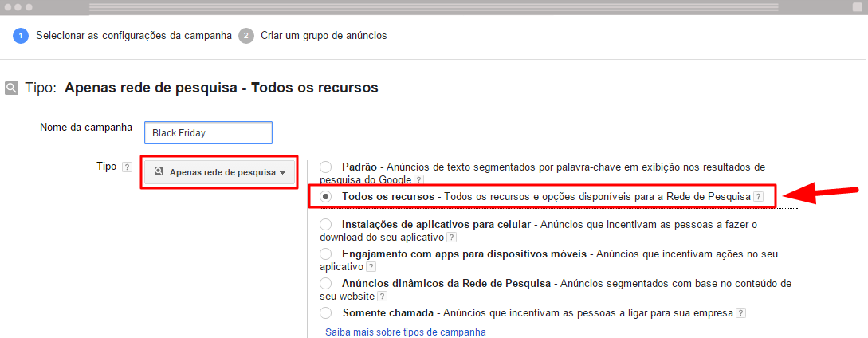Open the Apenas rede de pesquisa dropdown

(220, 172)
